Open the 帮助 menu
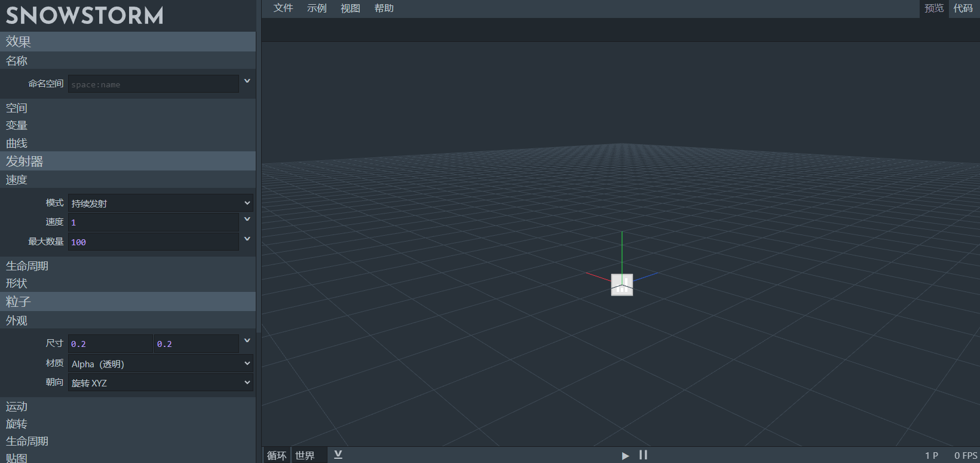Viewport: 980px width, 463px height. [384, 8]
